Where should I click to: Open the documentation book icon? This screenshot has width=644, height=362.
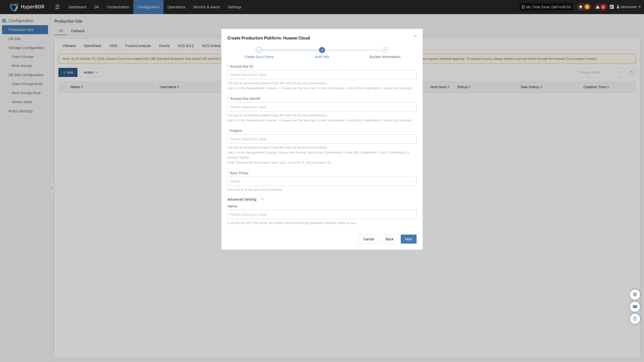point(635,307)
